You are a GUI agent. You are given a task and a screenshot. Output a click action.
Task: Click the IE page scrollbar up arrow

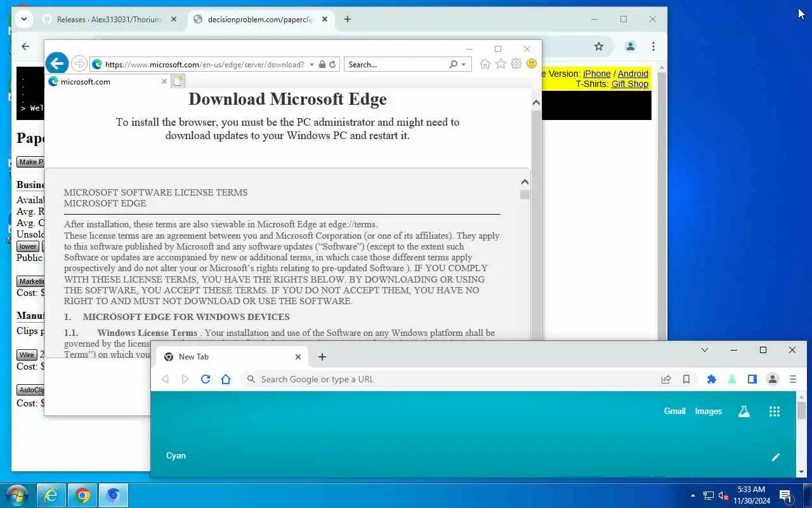coord(536,102)
